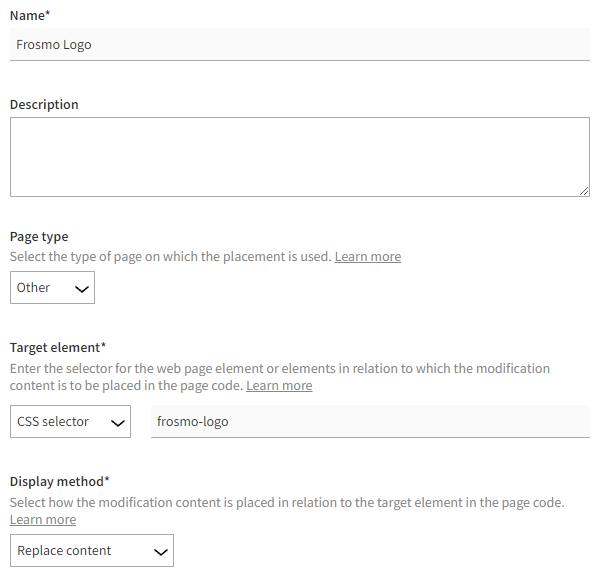Click the Name* field label
Image resolution: width=600 pixels, height=577 pixels.
coord(30,15)
